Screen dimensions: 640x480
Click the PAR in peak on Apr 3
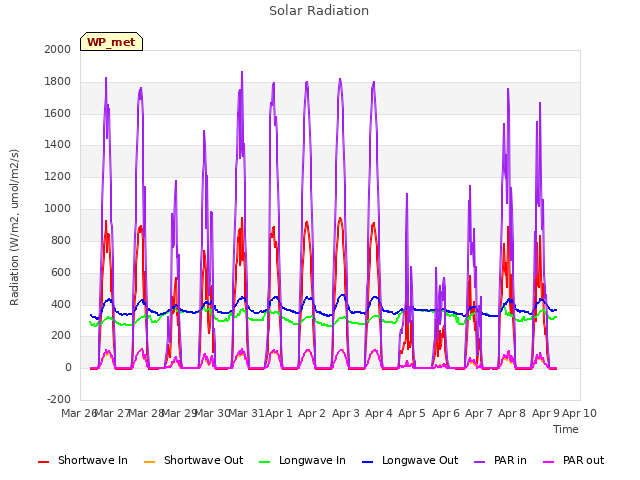pos(340,80)
